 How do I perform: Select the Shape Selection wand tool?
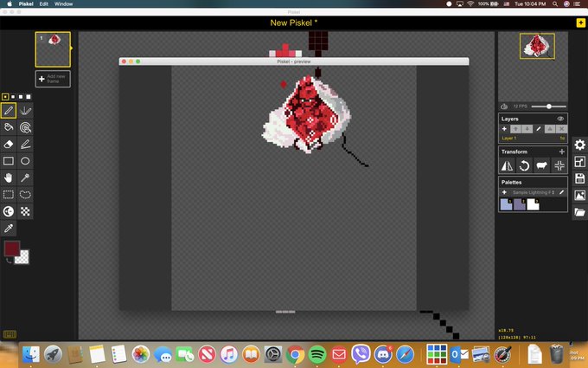25,178
